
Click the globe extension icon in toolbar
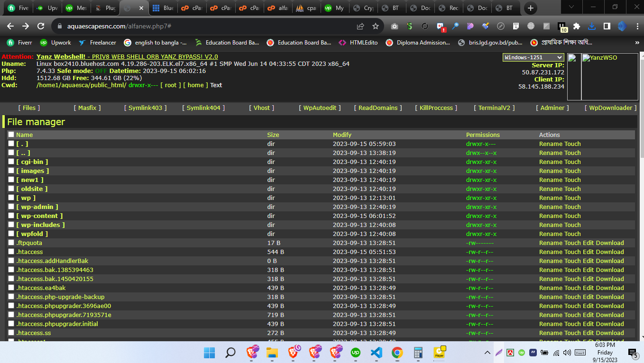[531, 27]
